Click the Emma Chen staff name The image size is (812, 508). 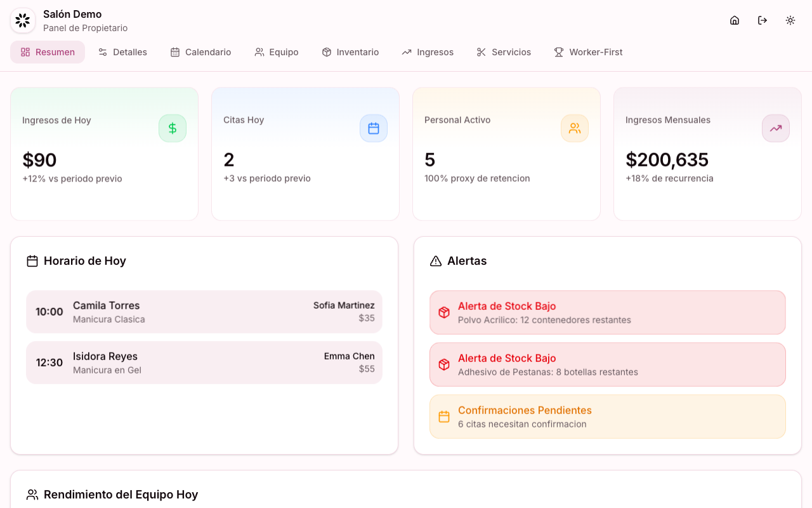click(350, 356)
